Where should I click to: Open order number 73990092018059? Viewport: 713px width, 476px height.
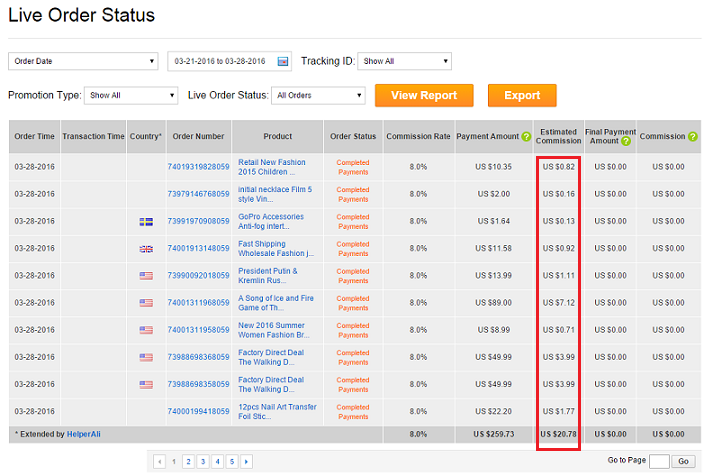point(198,276)
